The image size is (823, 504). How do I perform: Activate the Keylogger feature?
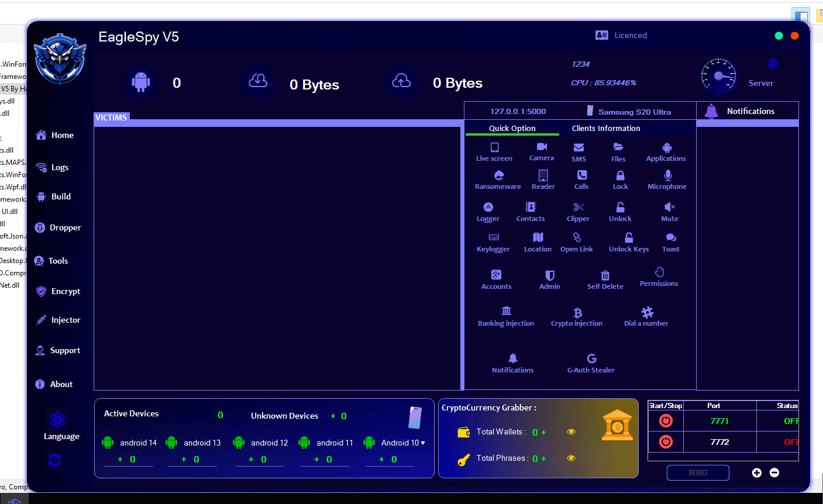click(x=493, y=241)
